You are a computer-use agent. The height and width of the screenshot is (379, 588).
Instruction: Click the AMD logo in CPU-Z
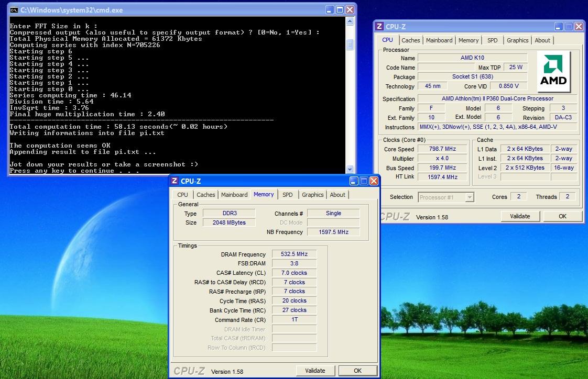click(x=553, y=71)
